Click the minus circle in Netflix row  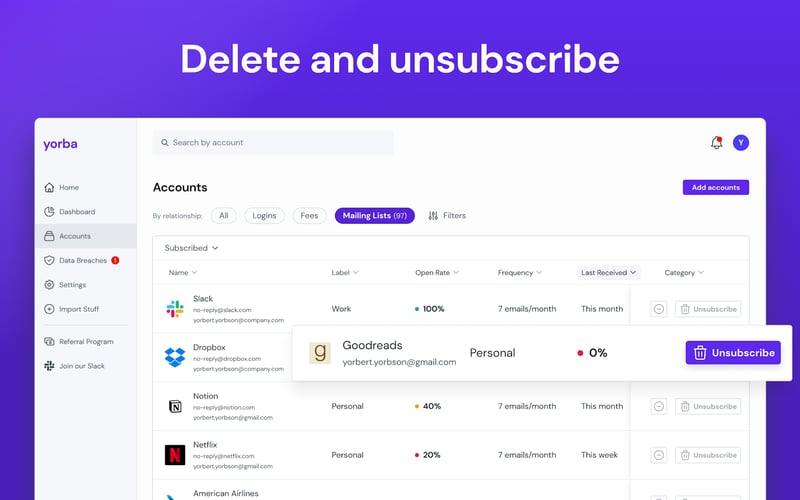pyautogui.click(x=659, y=455)
